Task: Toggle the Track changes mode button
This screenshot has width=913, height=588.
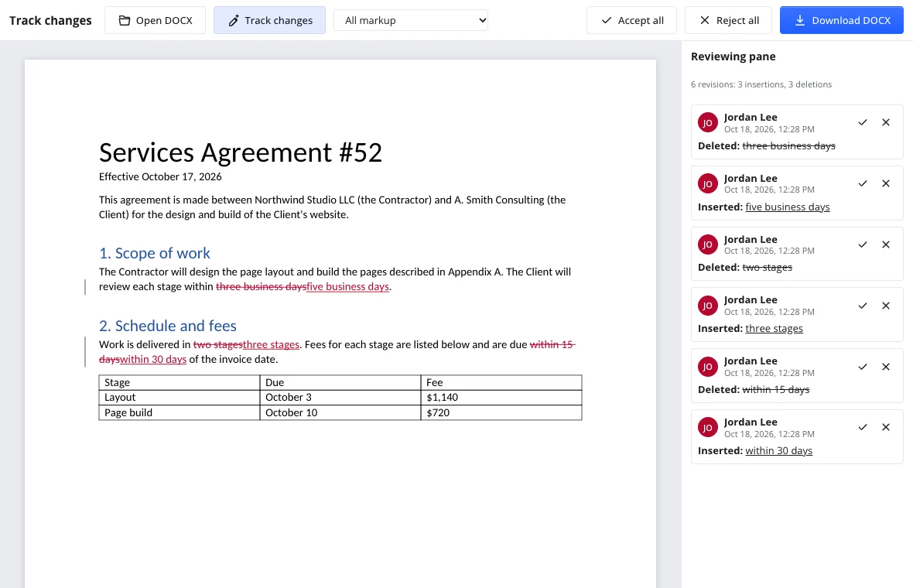Action: tap(269, 20)
